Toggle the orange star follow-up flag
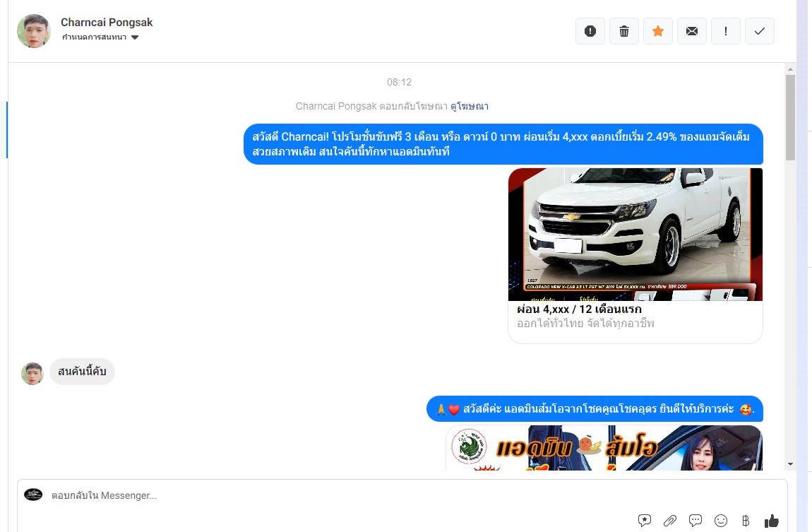The image size is (812, 532). pyautogui.click(x=658, y=31)
